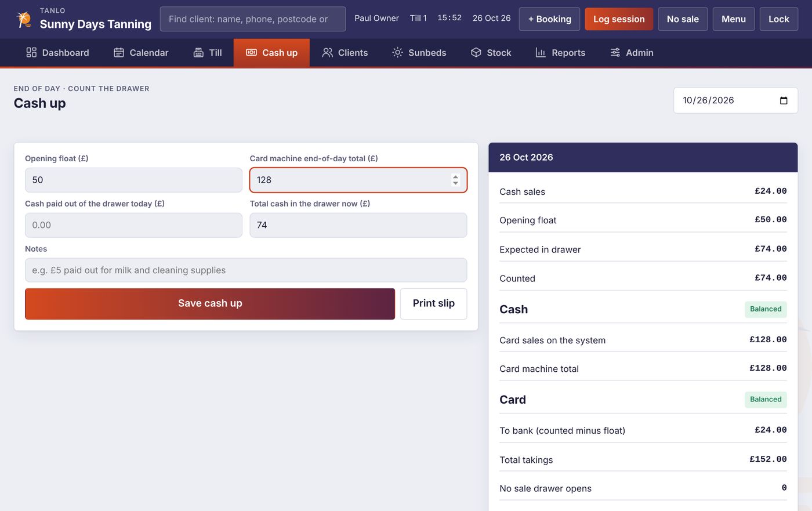Focus the Find client search box

[x=253, y=19]
